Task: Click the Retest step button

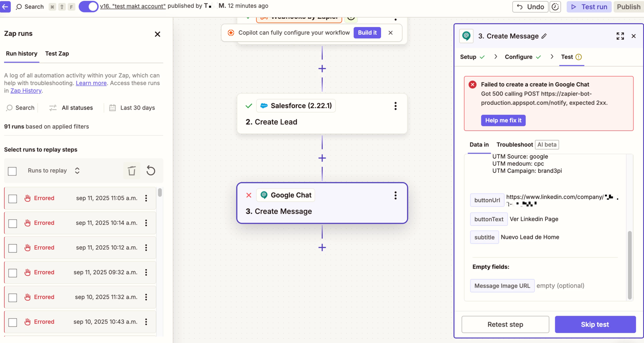Action: pos(505,325)
